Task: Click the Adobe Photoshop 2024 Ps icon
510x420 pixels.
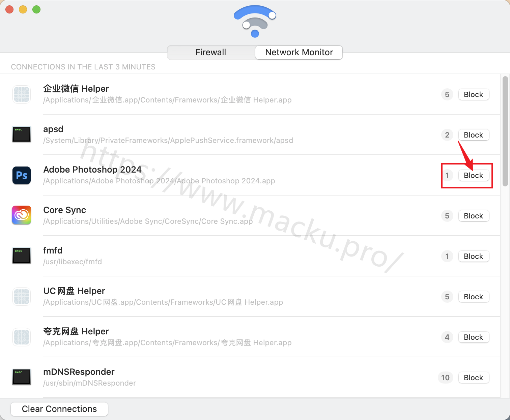Action: click(x=22, y=175)
